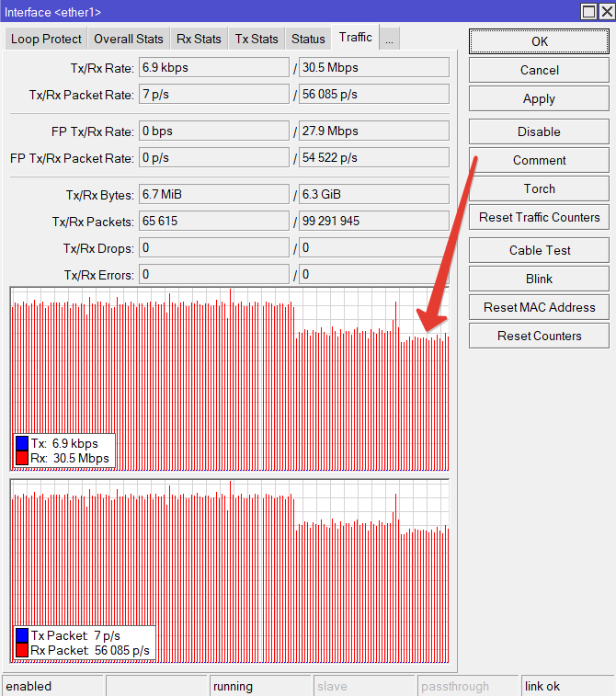Switch to the Overall Stats tab
The image size is (616, 696).
point(129,39)
